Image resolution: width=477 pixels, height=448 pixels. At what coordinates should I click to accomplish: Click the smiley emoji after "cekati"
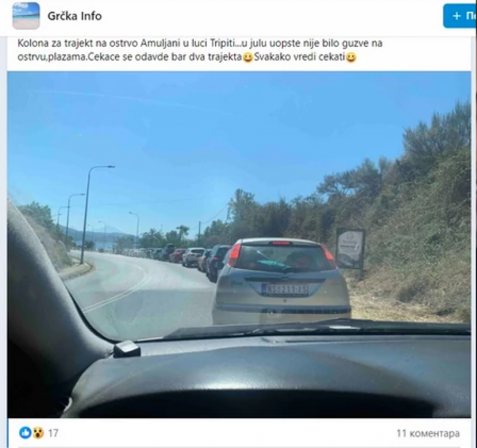tap(351, 57)
